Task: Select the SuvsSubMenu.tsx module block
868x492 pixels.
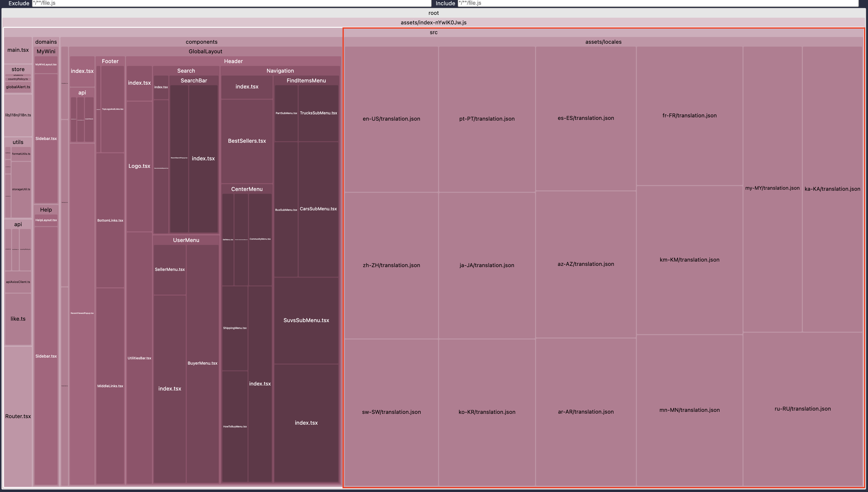Action: click(306, 320)
